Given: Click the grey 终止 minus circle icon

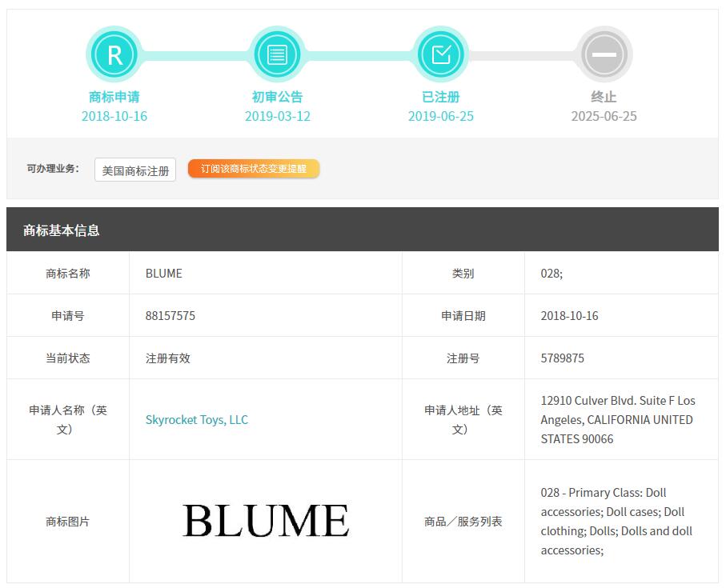Looking at the screenshot, I should coord(604,54).
